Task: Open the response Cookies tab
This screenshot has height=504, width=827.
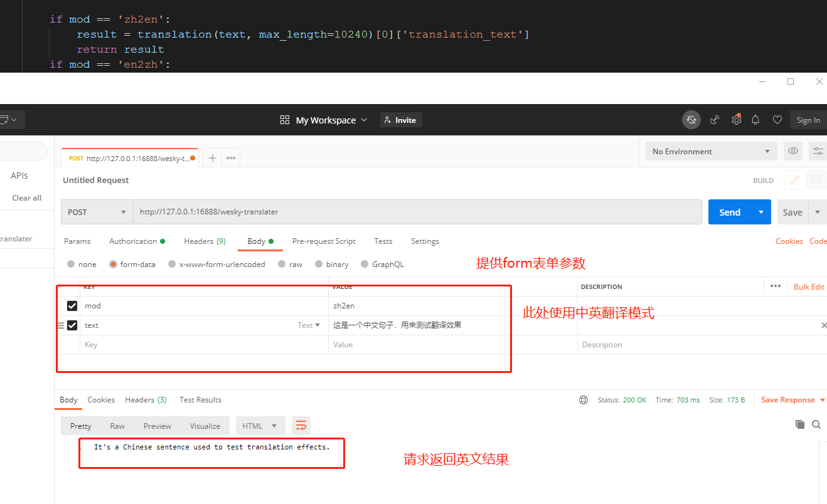Action: [101, 400]
